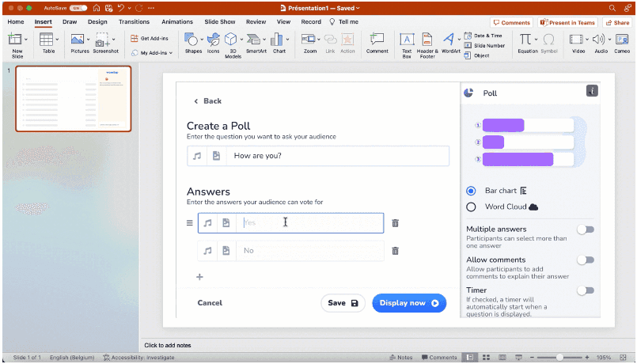
Task: Toggle the Notes pane in status bar
Action: (x=401, y=358)
